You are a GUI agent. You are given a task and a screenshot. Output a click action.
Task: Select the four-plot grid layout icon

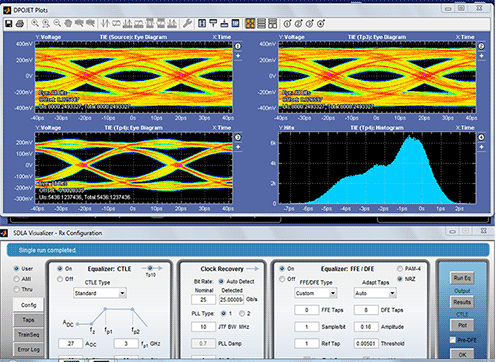[250, 23]
